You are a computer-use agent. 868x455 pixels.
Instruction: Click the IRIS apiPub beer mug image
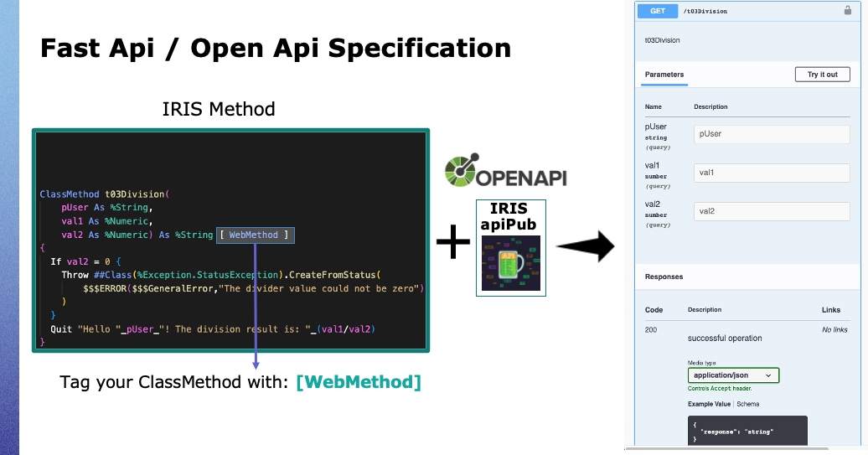click(510, 262)
